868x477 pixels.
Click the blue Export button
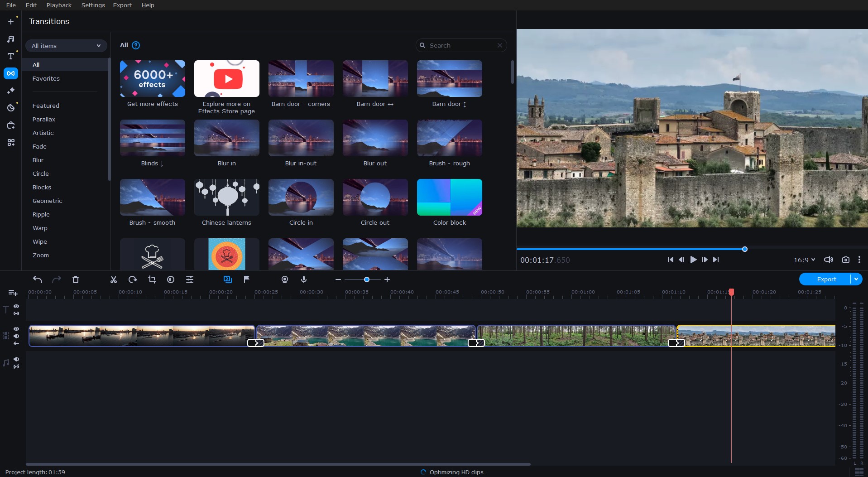pos(826,279)
